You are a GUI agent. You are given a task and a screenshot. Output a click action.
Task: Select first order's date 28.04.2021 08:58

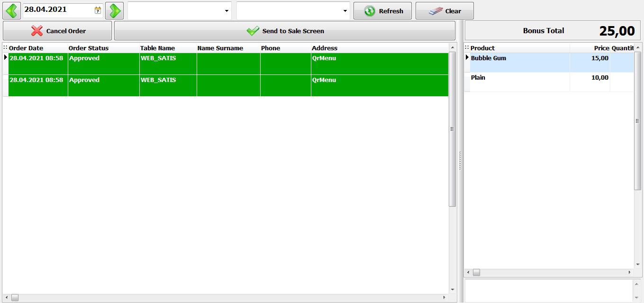(38, 64)
